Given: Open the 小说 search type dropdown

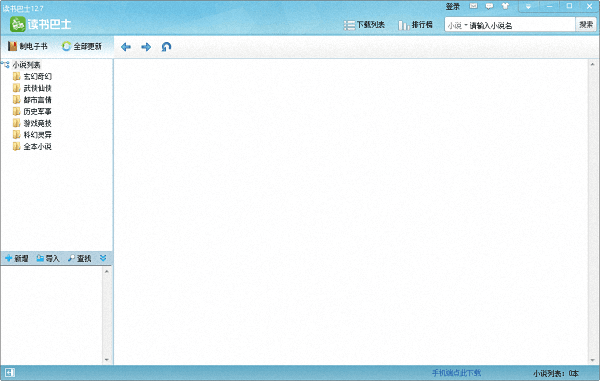Looking at the screenshot, I should click(x=458, y=26).
